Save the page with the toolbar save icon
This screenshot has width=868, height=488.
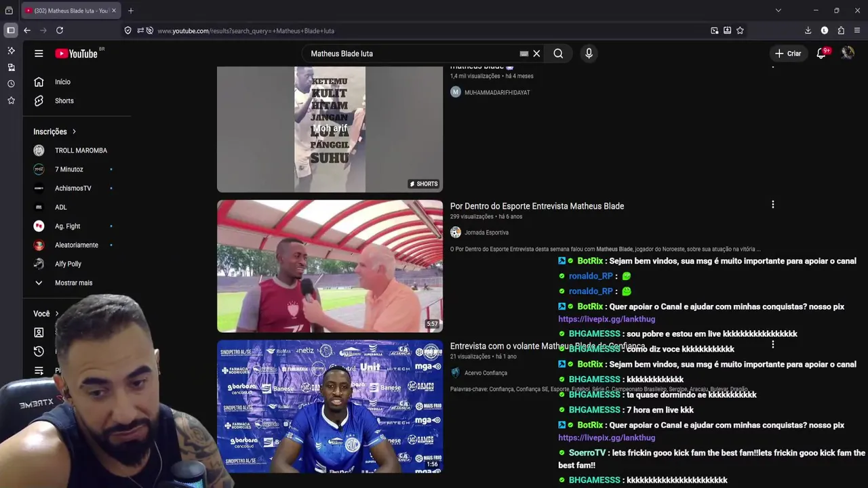pos(727,30)
